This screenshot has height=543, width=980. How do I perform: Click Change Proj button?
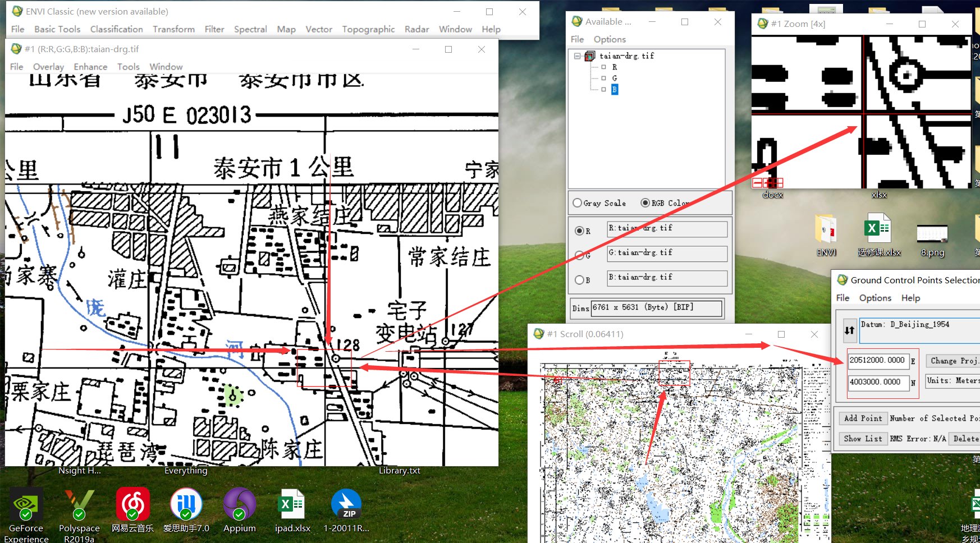tap(952, 361)
